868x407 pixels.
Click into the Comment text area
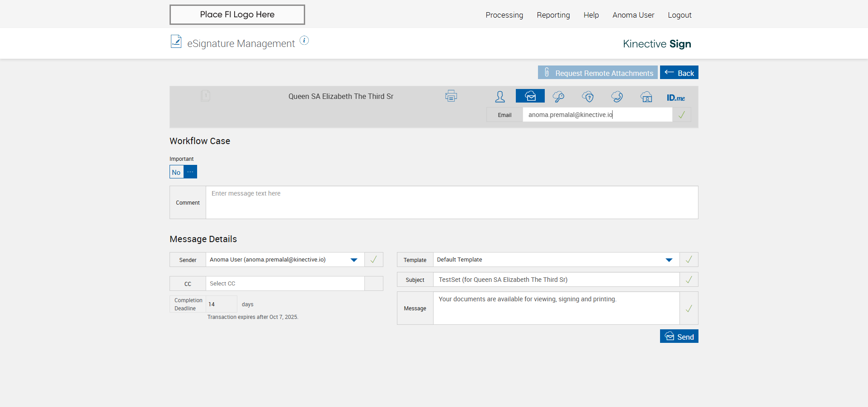[x=452, y=202]
